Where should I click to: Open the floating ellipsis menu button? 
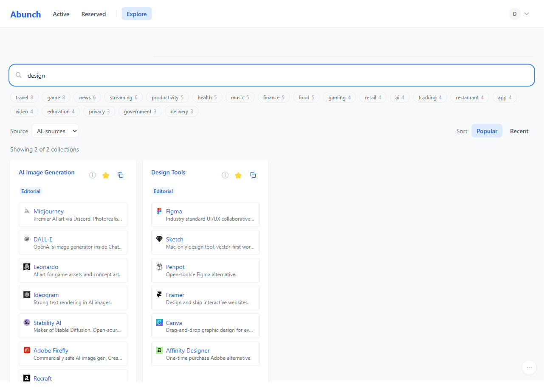529,367
